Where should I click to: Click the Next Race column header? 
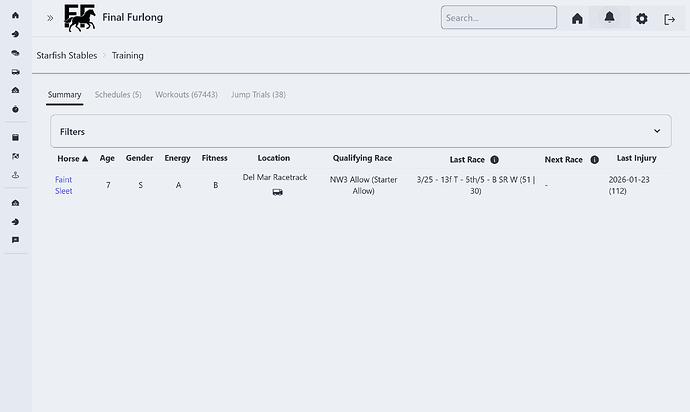(564, 160)
